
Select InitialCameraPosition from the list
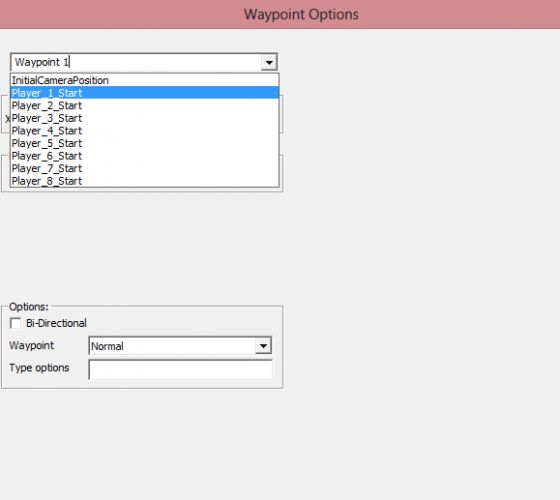145,80
